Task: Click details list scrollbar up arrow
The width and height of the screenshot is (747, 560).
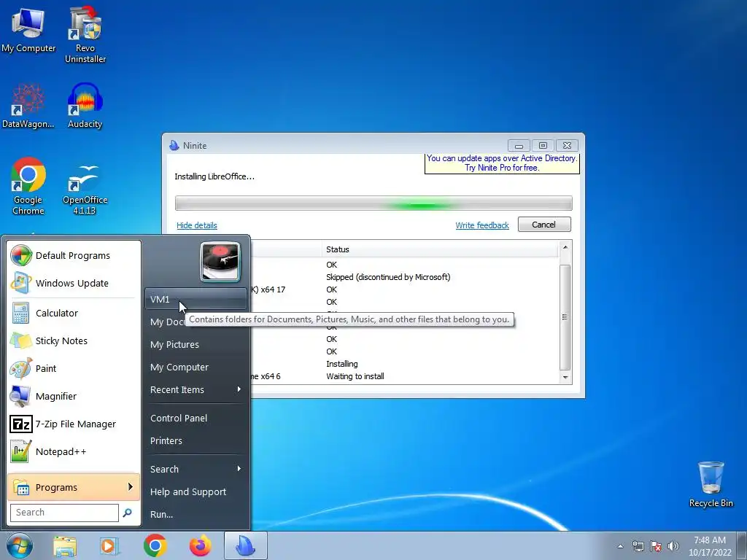Action: coord(565,247)
